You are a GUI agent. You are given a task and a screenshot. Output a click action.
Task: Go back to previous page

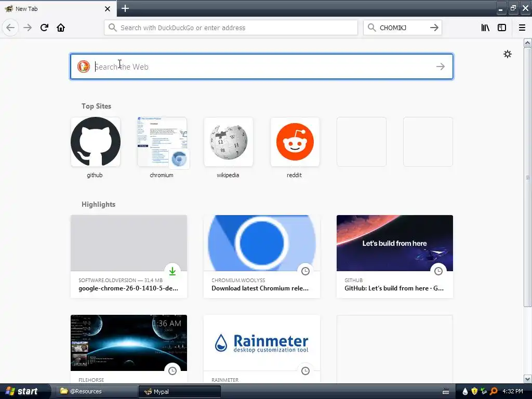click(x=10, y=28)
